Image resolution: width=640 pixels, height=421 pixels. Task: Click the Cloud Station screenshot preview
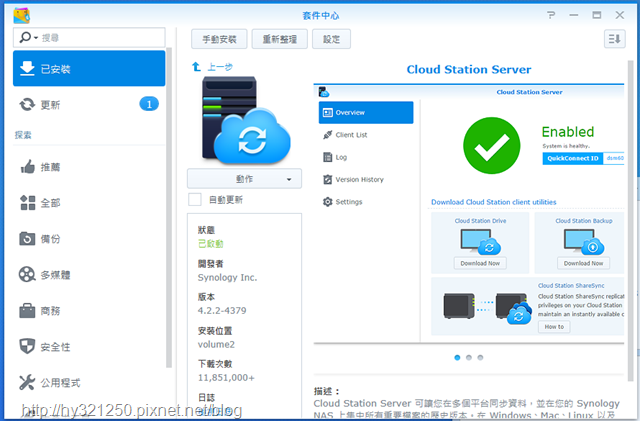469,214
